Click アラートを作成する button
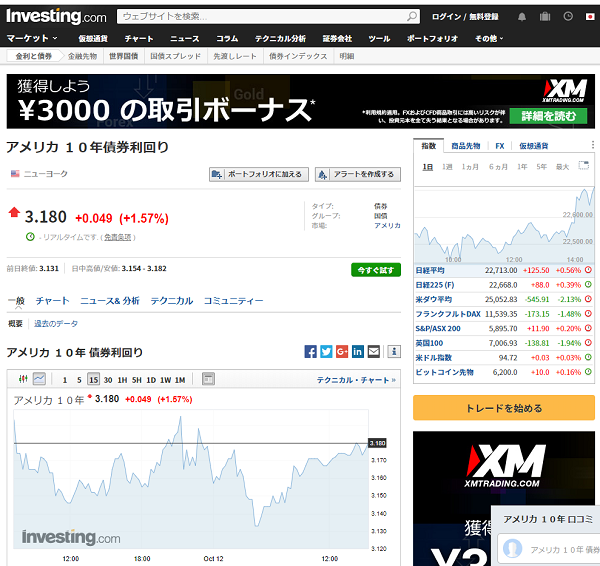Image resolution: width=600 pixels, height=566 pixels. click(x=358, y=174)
